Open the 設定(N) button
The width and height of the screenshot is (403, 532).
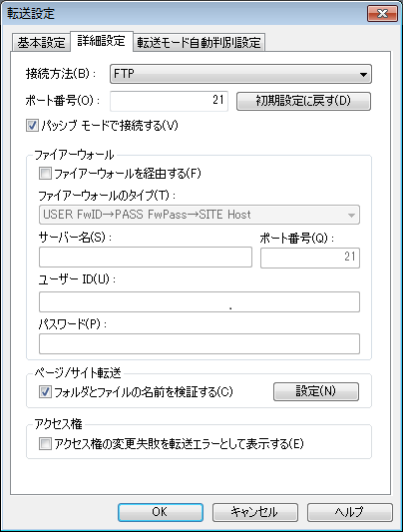[316, 391]
